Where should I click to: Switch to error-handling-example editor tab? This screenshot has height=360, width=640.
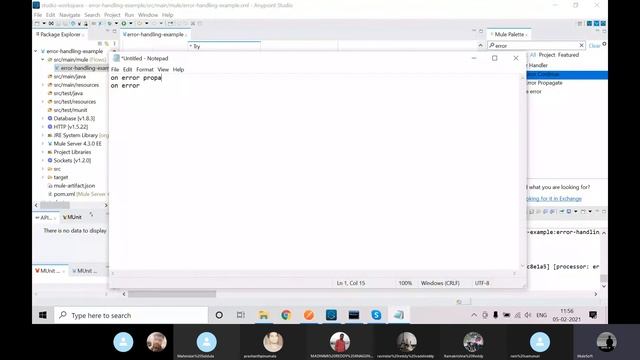pos(154,34)
